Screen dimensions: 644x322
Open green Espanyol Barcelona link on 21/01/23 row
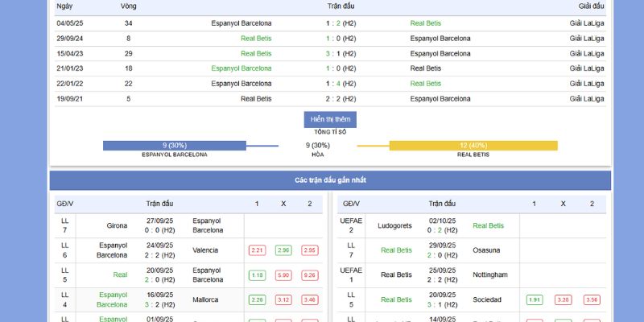(x=242, y=68)
